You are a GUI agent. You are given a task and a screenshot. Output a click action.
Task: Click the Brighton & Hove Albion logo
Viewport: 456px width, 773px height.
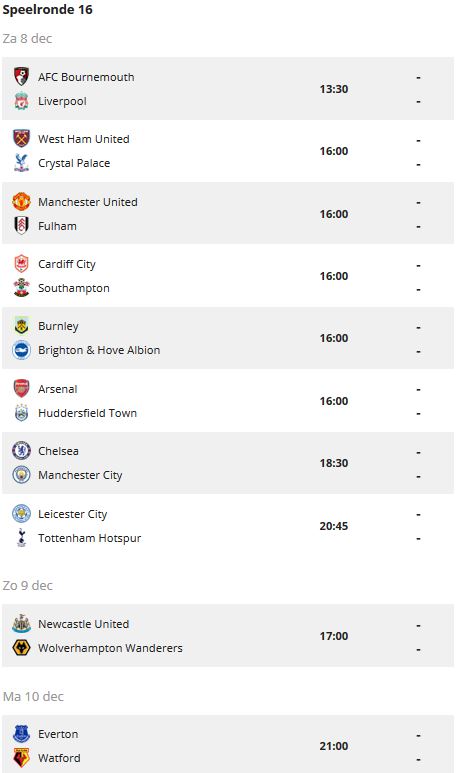(x=21, y=350)
